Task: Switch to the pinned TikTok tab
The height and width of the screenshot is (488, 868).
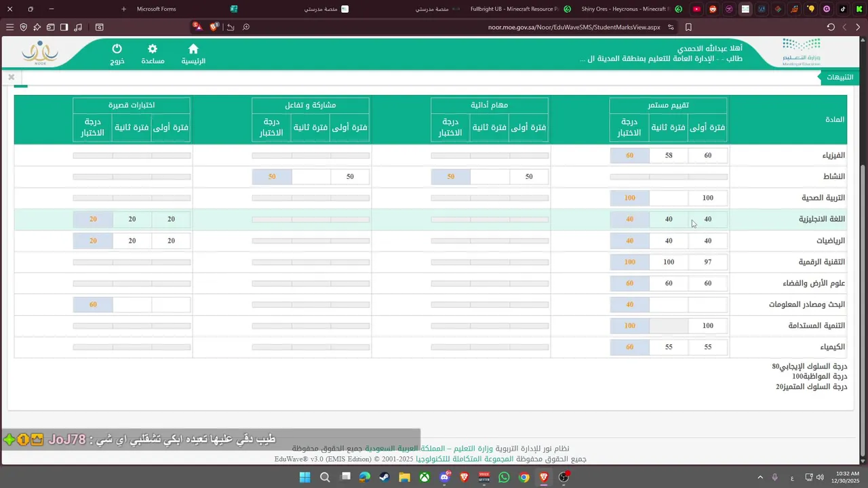Action: click(x=843, y=9)
